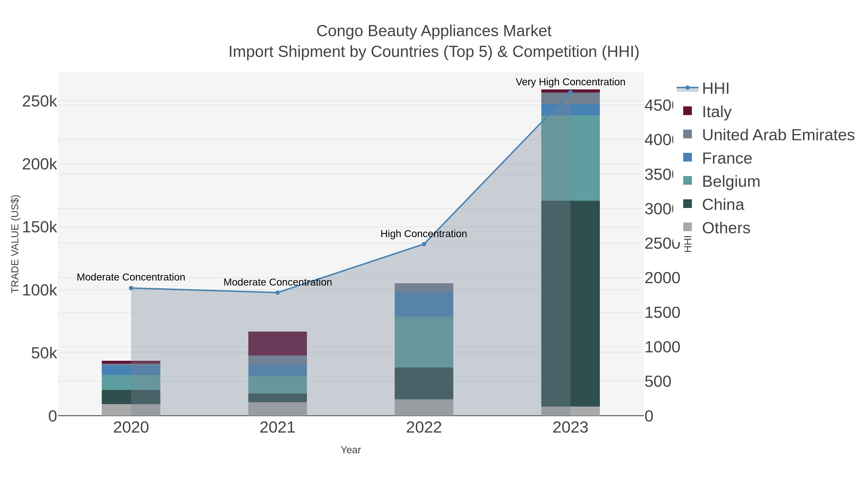Click the Belgium segment of the 2023 bar
The width and height of the screenshot is (868, 488).
pos(570,158)
